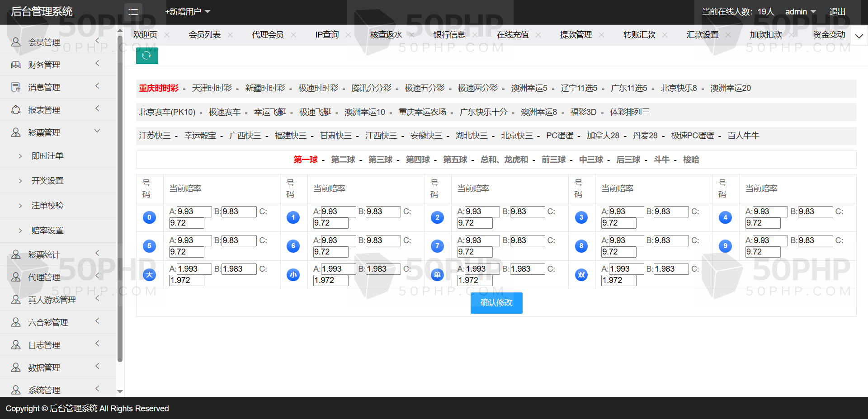Select the 第二球 play type link
The image size is (868, 419).
[343, 160]
